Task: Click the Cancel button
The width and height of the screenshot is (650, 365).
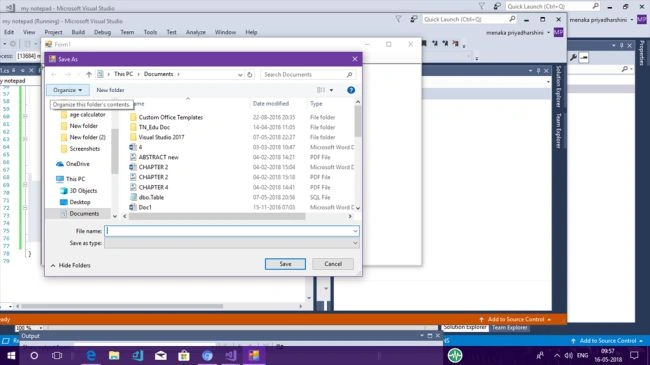Action: coord(333,264)
